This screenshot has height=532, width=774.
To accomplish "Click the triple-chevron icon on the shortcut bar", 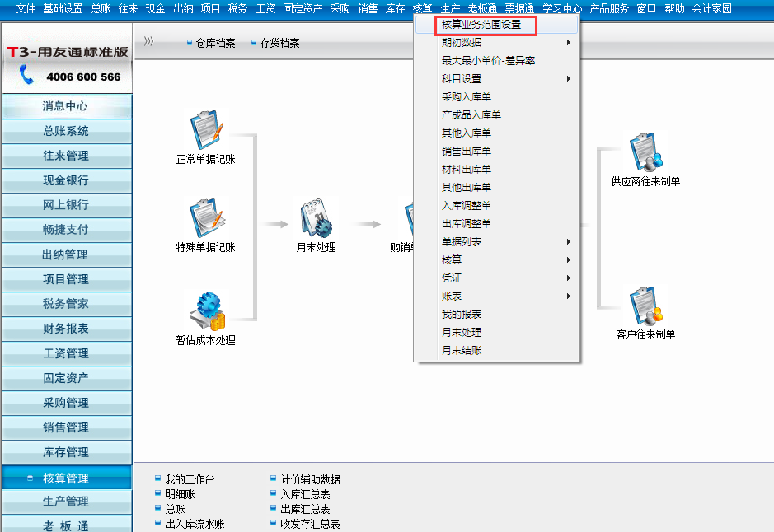I will (148, 41).
